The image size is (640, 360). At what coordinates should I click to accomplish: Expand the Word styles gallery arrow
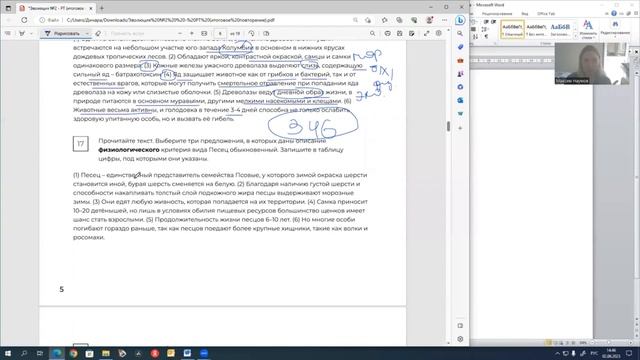click(575, 36)
